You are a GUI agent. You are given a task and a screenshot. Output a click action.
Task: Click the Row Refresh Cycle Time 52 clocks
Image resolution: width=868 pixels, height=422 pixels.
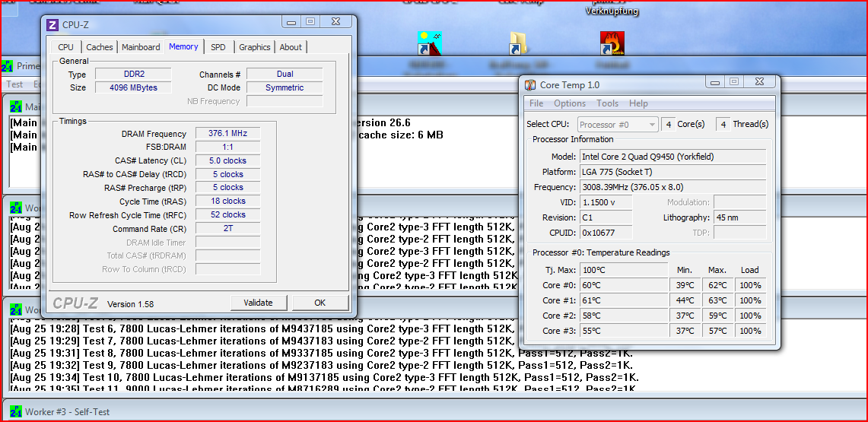coord(227,214)
